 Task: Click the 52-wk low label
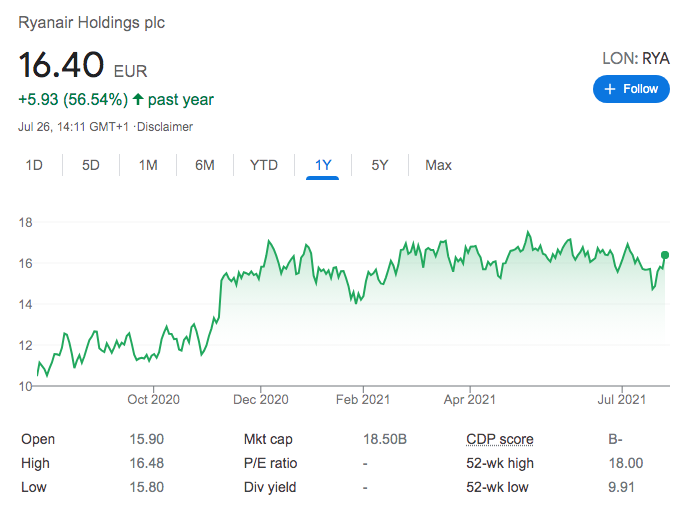point(497,487)
